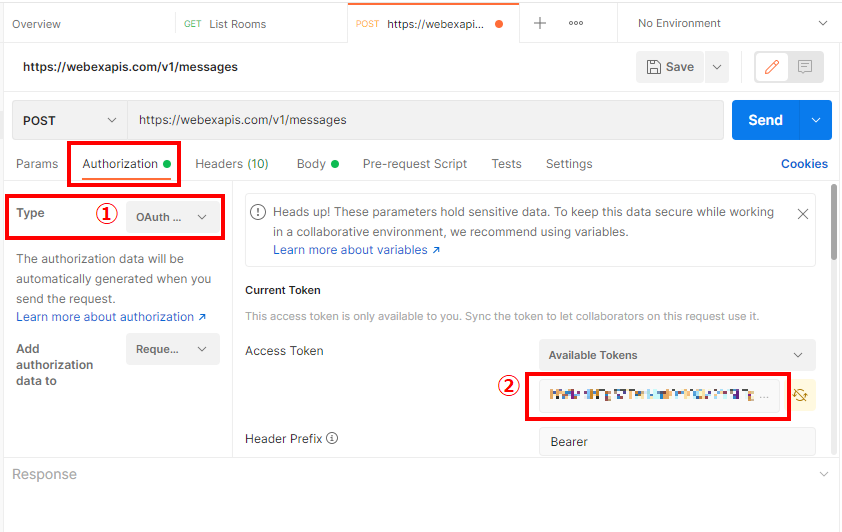Open the Send options arrow
The image size is (842, 532).
pyautogui.click(x=815, y=120)
